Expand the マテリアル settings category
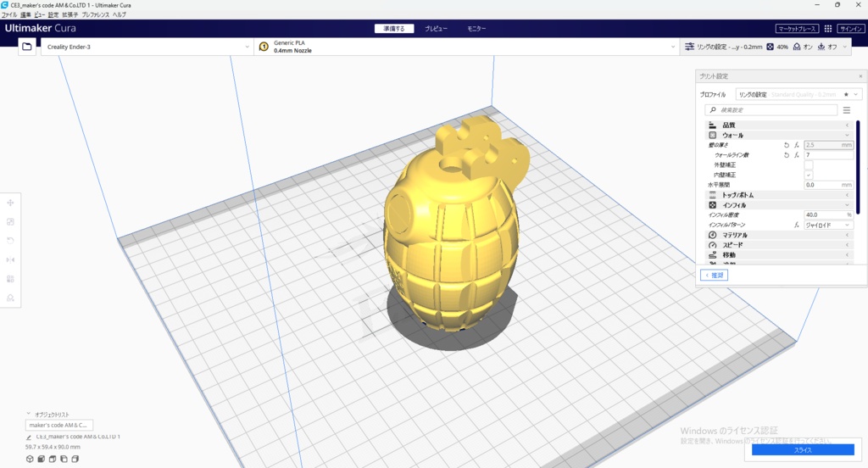 [779, 235]
